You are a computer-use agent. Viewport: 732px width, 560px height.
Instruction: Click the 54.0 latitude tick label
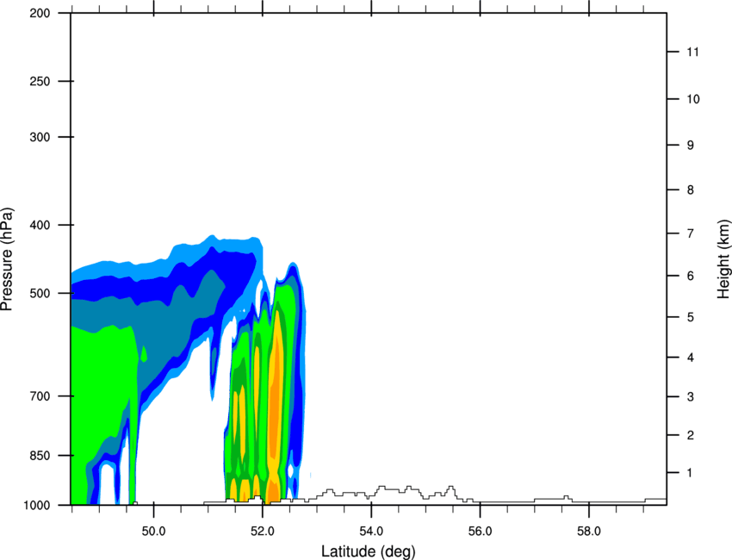coord(371,532)
